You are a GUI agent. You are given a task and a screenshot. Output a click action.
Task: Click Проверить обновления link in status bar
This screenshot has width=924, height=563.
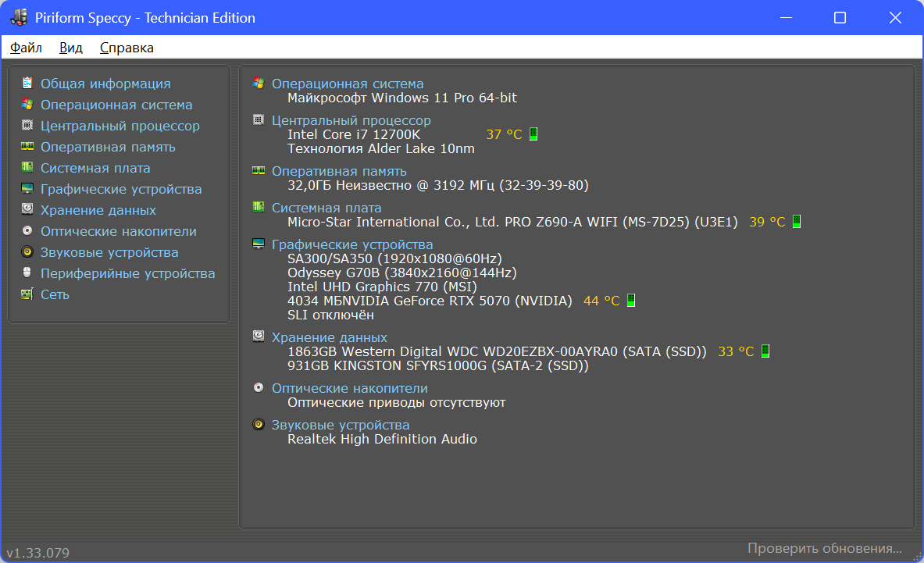pyautogui.click(x=824, y=548)
